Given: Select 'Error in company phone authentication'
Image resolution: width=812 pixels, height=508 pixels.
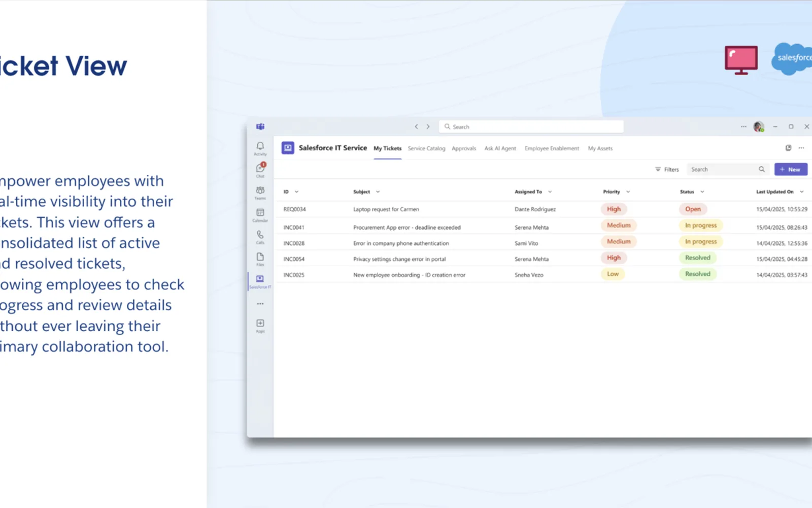Looking at the screenshot, I should [x=401, y=243].
